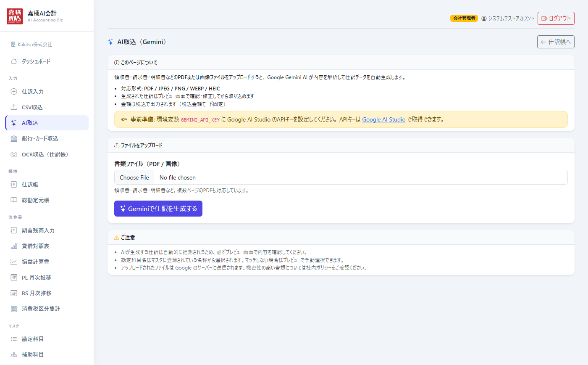Screen dimensions: 588x365
Task: Click the OCR取込 camera icon
Action: (x=14, y=154)
